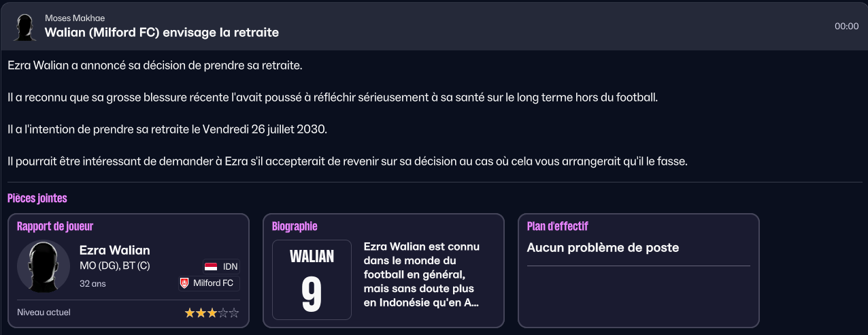868x335 pixels.
Task: Click the three-star current ability rating
Action: tap(212, 313)
